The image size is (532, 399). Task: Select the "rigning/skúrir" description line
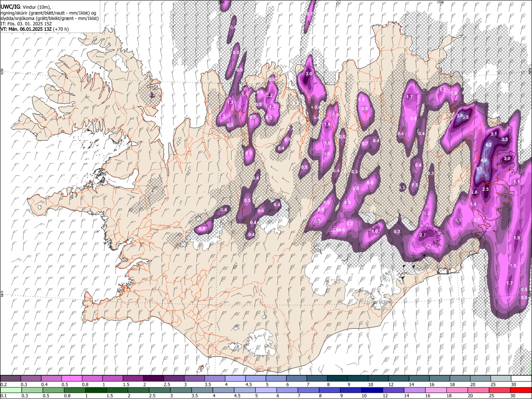click(49, 12)
